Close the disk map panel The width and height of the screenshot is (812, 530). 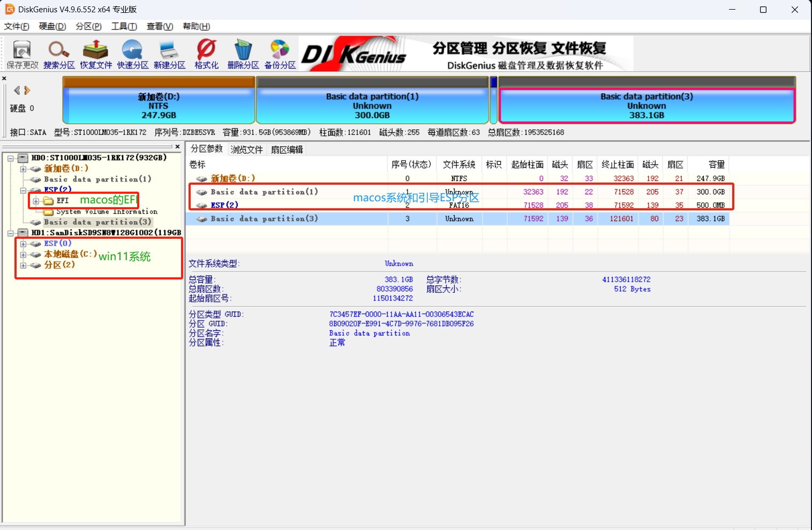click(4, 79)
